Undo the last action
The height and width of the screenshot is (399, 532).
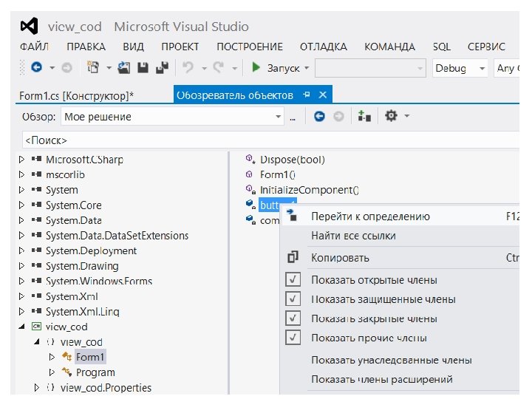tap(188, 67)
